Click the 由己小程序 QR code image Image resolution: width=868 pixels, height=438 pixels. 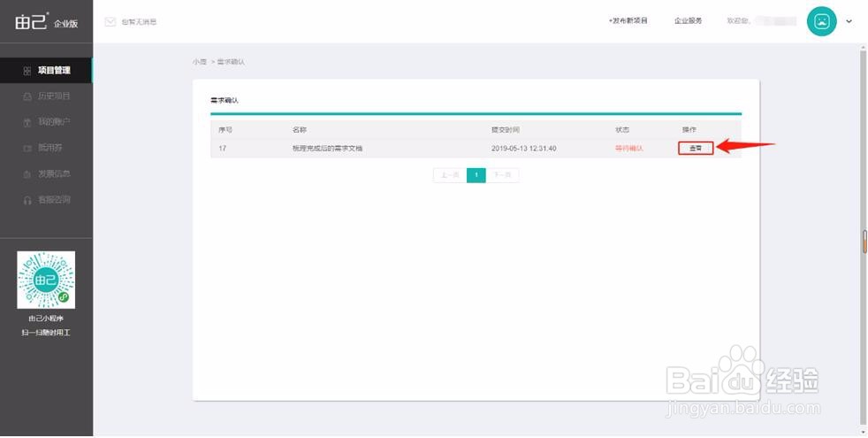point(46,280)
